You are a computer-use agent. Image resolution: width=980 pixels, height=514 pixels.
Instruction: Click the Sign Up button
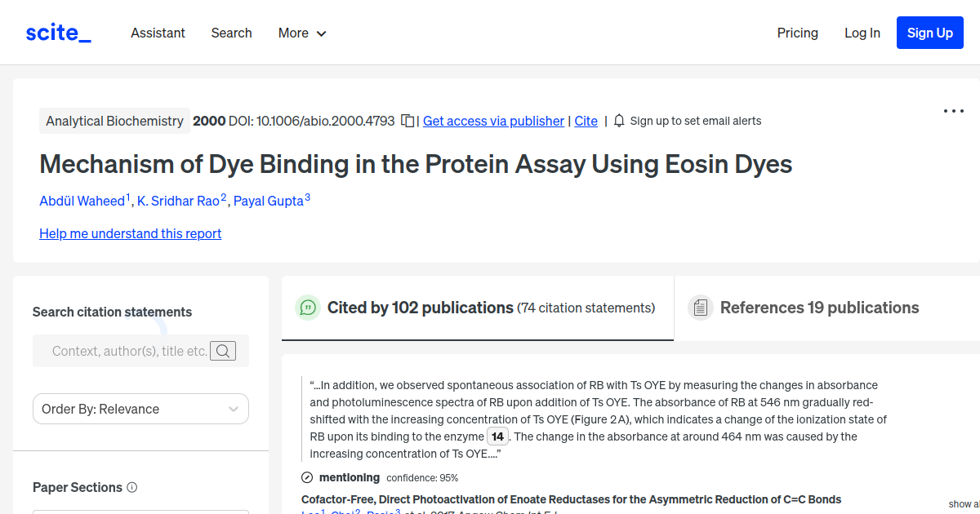click(x=929, y=33)
